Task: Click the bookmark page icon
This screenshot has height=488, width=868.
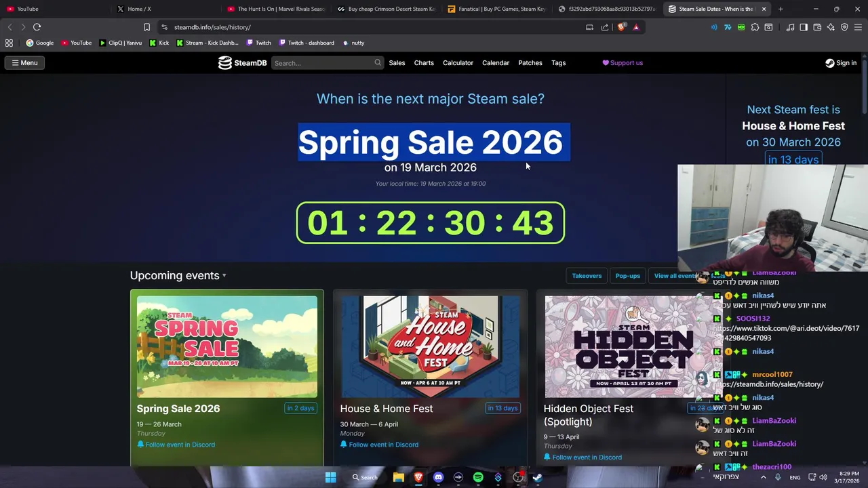Action: coord(146,27)
